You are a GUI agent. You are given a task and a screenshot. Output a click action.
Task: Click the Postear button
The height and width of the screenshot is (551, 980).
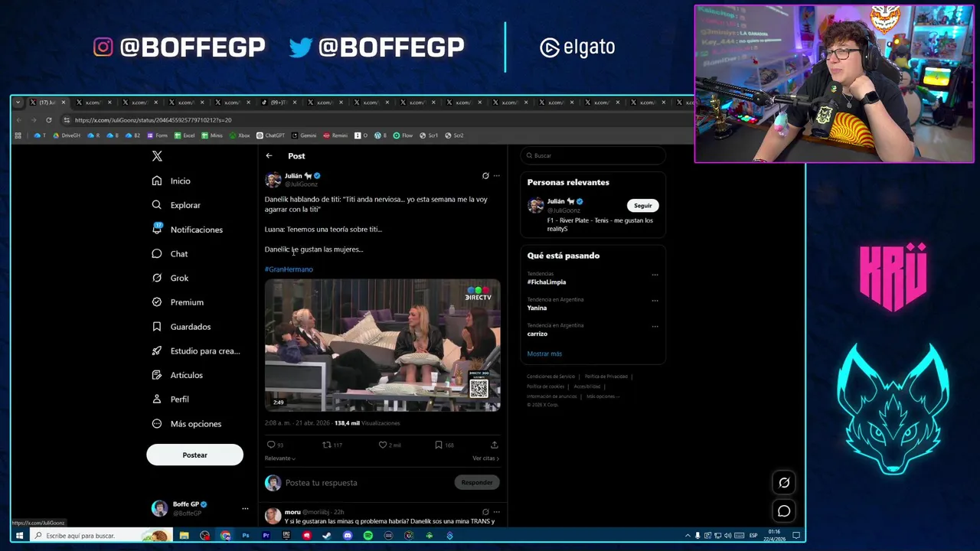pos(194,455)
